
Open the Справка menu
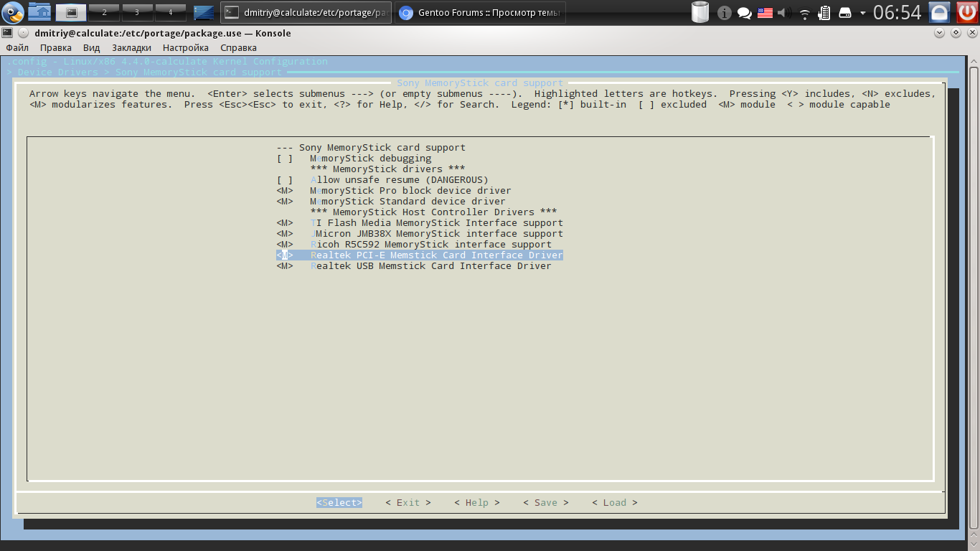pyautogui.click(x=238, y=47)
